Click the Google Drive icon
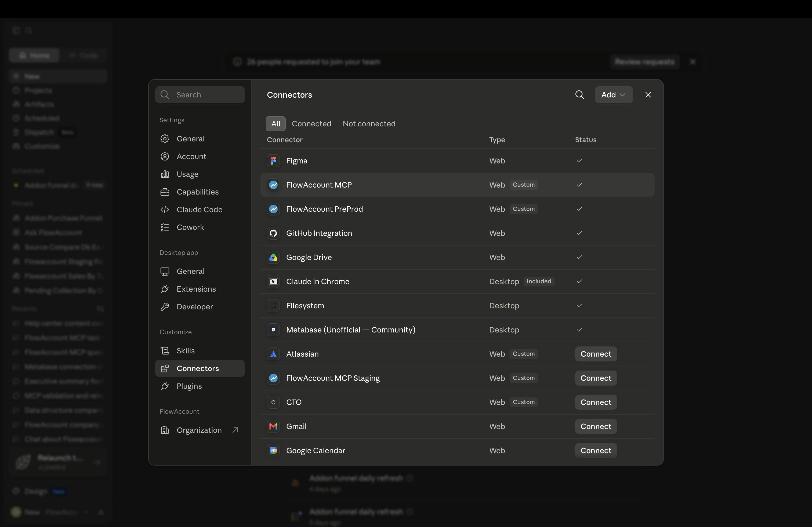 [x=273, y=257]
